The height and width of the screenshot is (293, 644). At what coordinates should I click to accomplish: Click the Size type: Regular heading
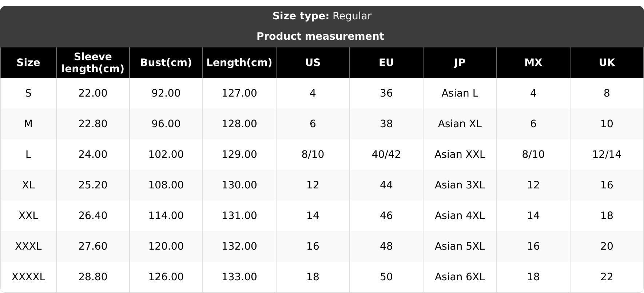click(322, 16)
